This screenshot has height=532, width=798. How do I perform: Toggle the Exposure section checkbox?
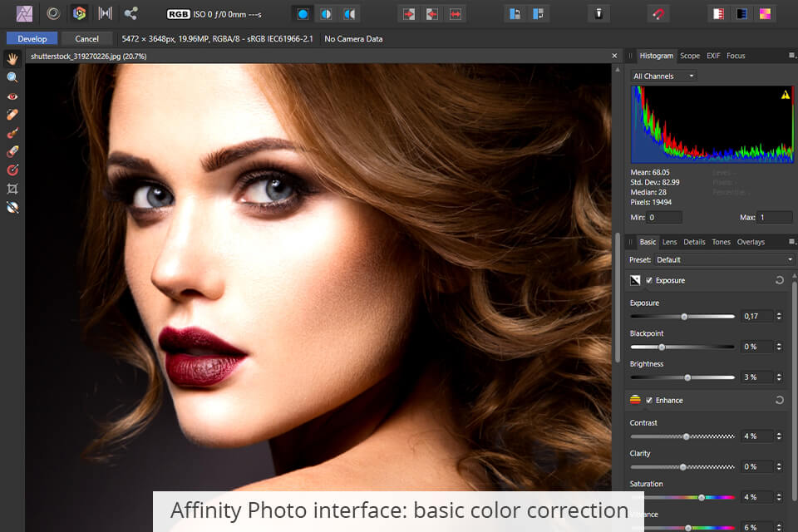click(649, 280)
